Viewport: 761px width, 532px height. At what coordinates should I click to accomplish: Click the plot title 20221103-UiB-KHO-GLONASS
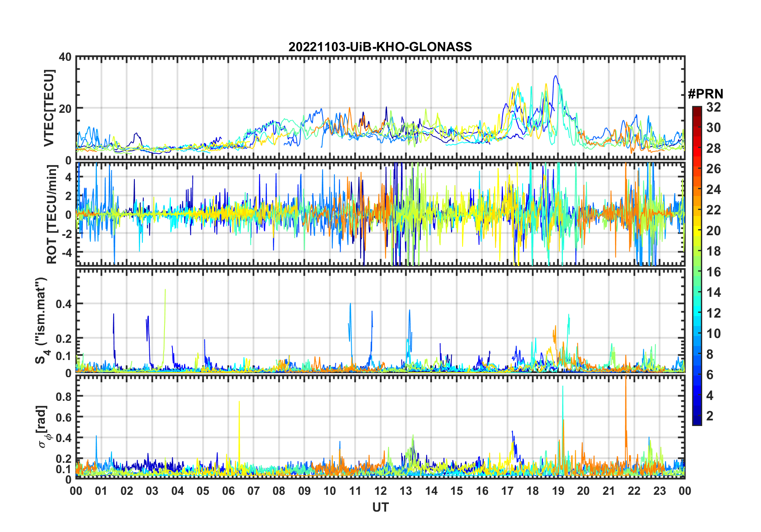(380, 47)
